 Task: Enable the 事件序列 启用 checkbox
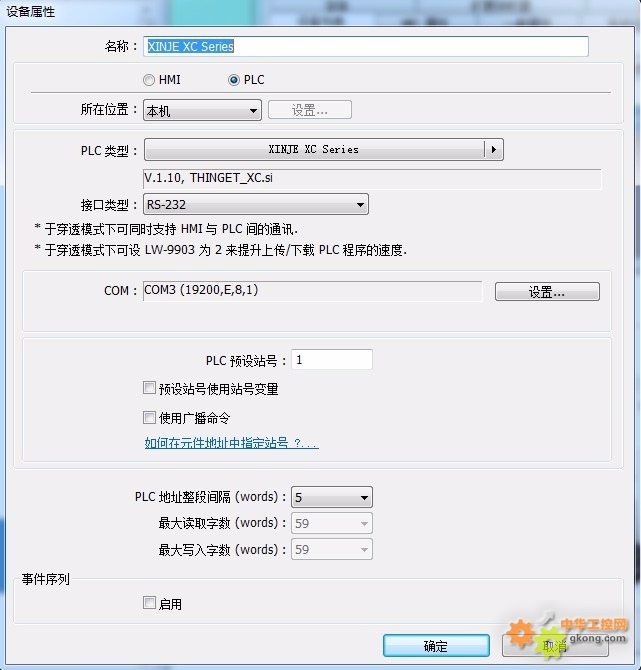pyautogui.click(x=149, y=603)
